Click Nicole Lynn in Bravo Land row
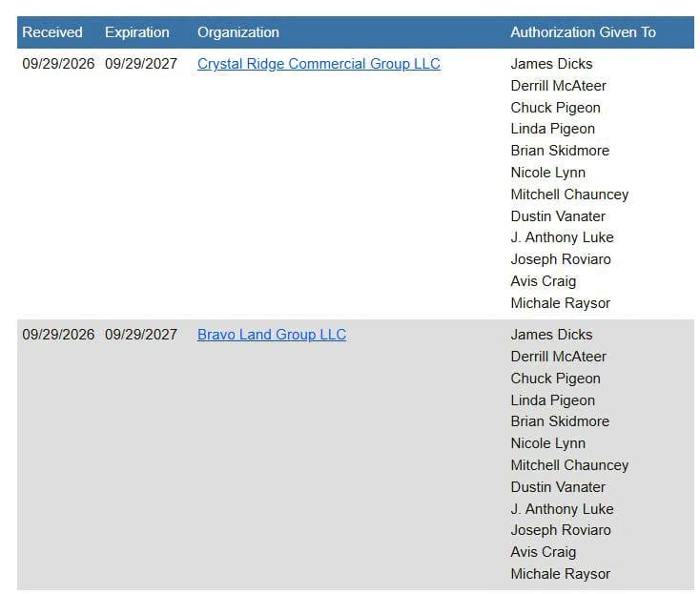Screen dimensions: 700x594 [x=547, y=443]
